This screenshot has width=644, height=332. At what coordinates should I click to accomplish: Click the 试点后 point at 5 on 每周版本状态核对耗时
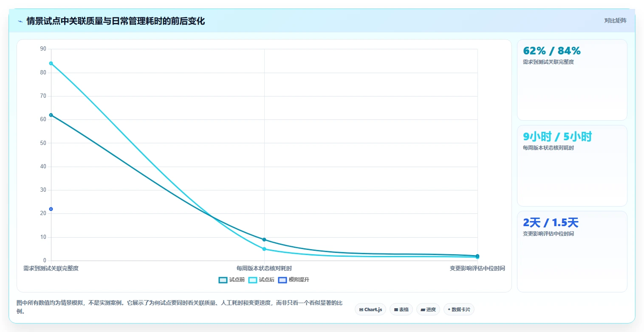264,249
